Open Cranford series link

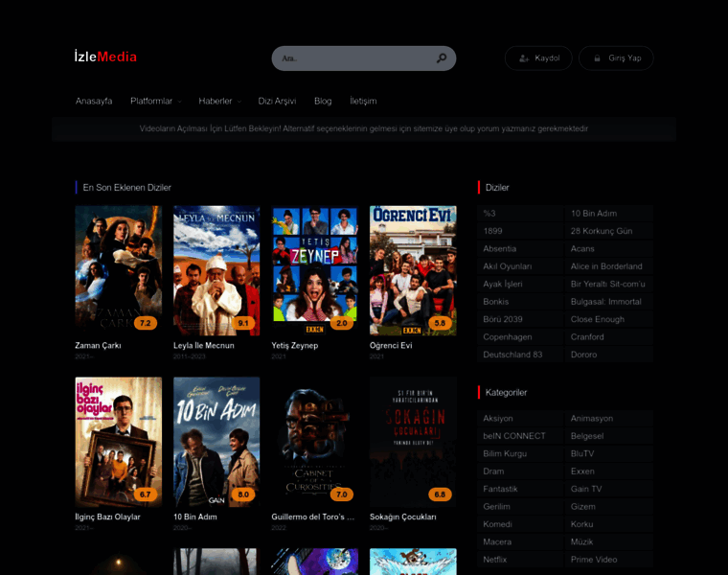coord(609,337)
